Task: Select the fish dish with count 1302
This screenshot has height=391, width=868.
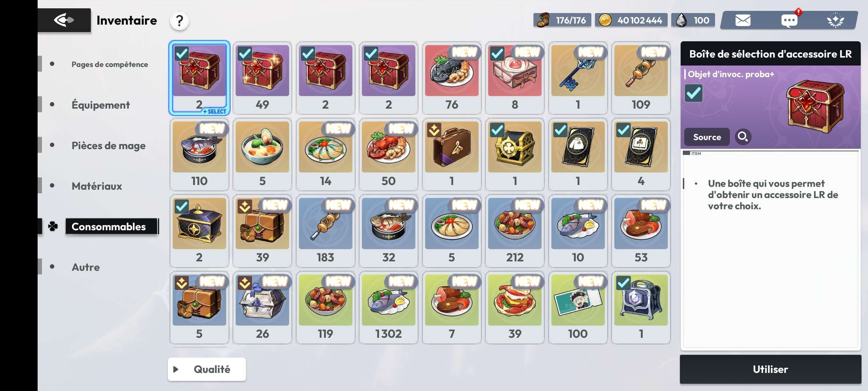Action: [388, 307]
